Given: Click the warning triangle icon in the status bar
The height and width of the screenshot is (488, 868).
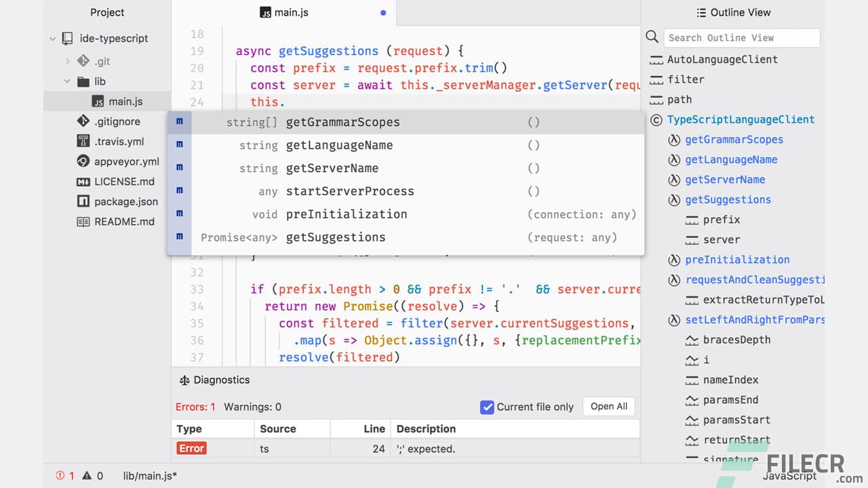Looking at the screenshot, I should [88, 475].
